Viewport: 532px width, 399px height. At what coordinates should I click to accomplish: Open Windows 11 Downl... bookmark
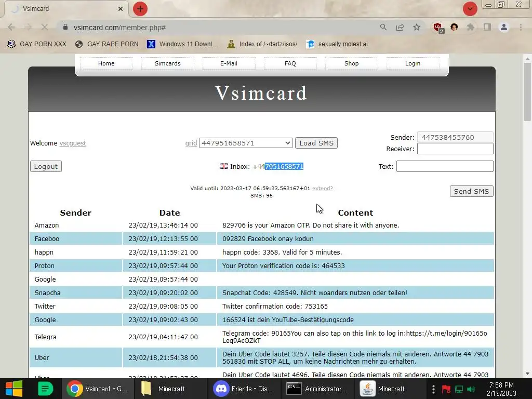(x=182, y=44)
